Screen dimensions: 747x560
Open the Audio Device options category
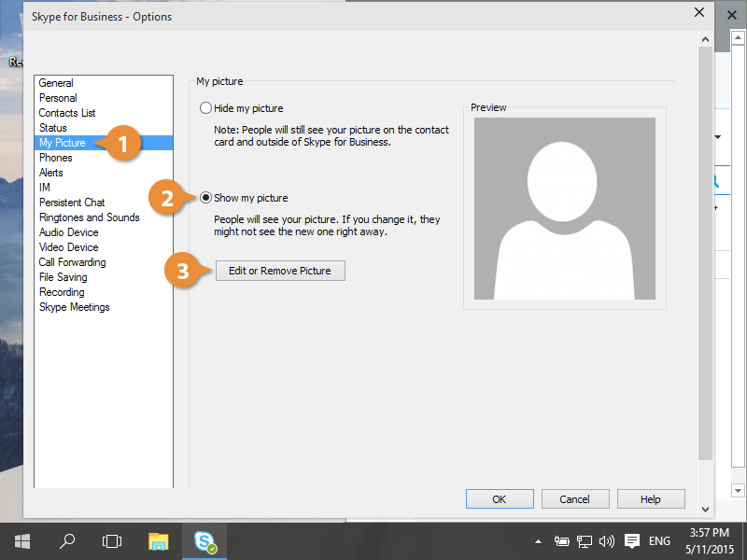(68, 232)
